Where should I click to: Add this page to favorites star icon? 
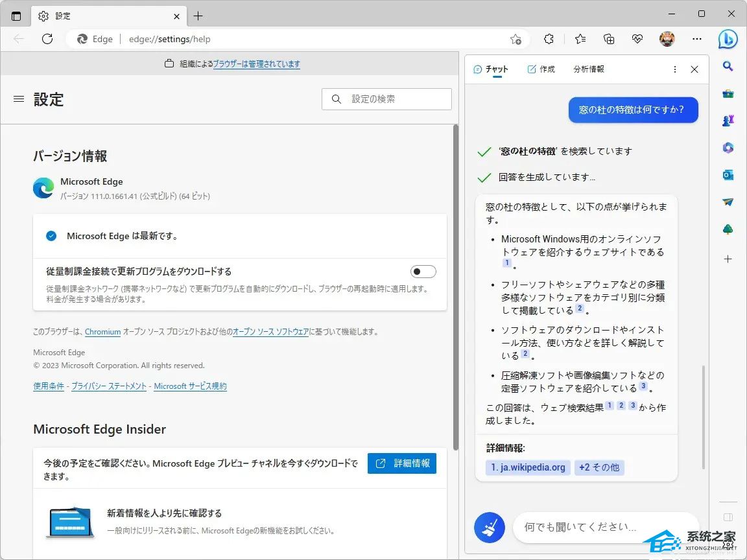[x=516, y=39]
